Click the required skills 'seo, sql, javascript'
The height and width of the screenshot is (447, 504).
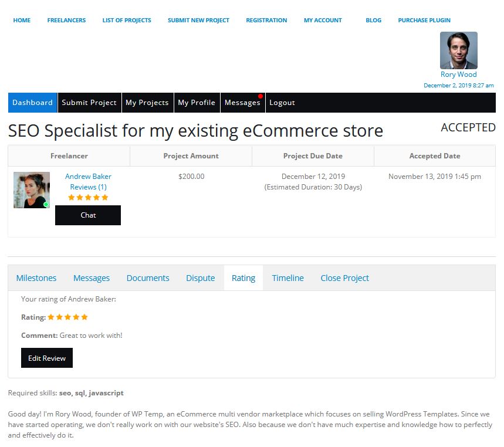click(92, 393)
